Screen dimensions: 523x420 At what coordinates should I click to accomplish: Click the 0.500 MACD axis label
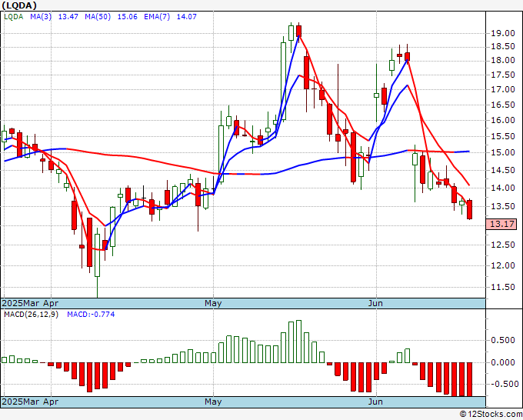[503, 341]
